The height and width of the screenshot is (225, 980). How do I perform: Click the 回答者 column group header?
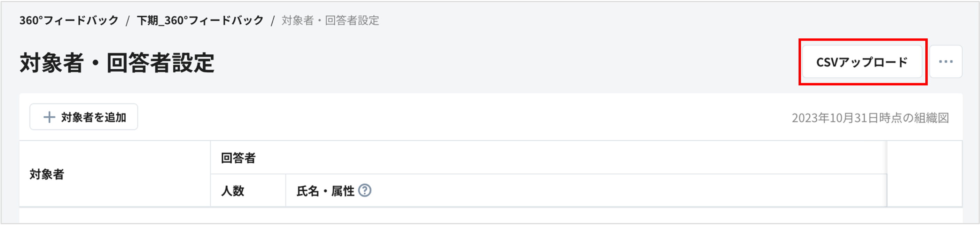pos(238,158)
